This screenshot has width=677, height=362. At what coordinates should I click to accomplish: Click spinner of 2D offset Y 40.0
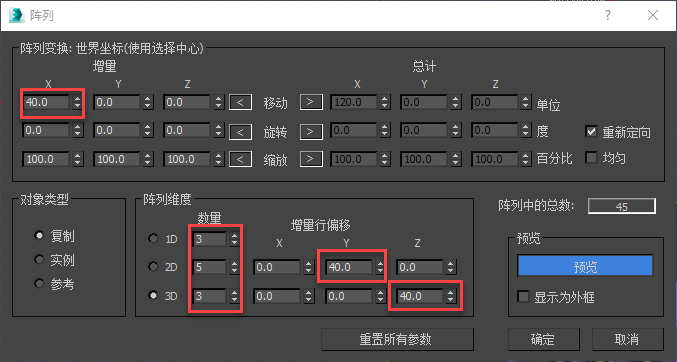380,267
